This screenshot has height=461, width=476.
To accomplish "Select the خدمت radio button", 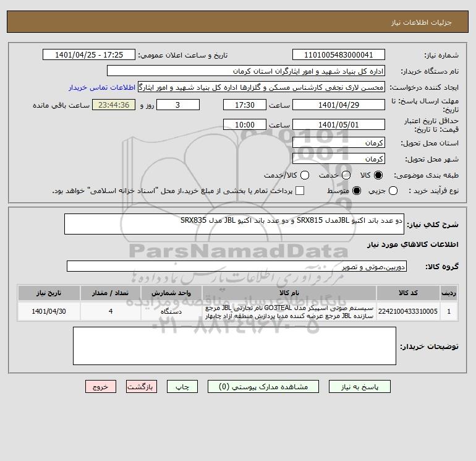I will pyautogui.click(x=346, y=175).
